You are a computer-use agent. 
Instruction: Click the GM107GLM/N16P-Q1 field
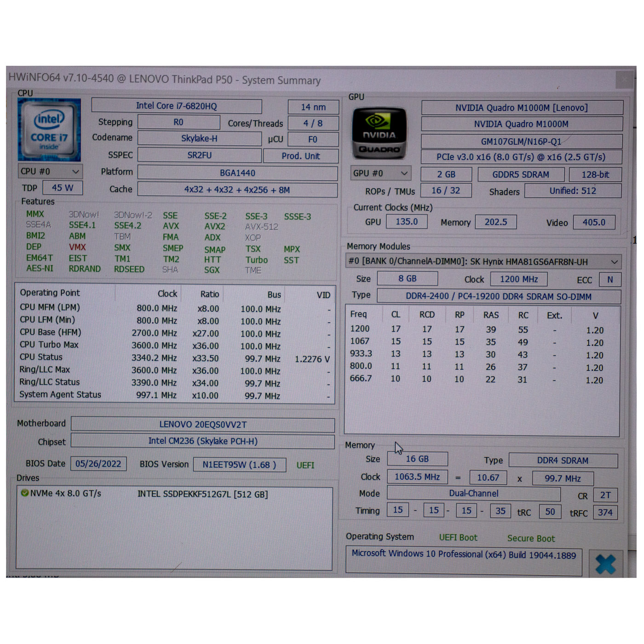[522, 142]
